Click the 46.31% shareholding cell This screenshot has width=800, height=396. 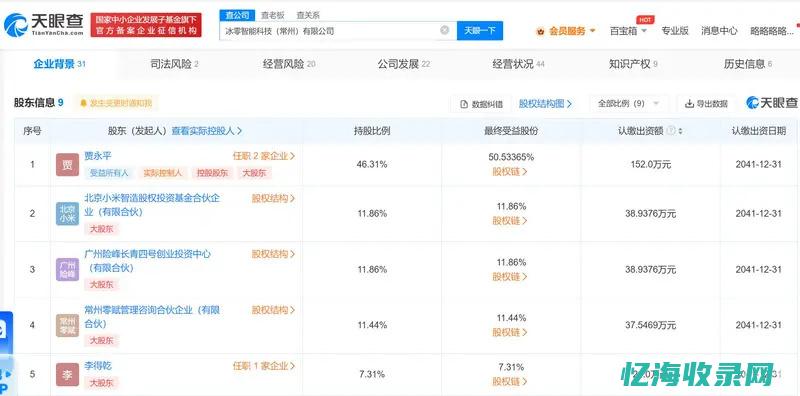pyautogui.click(x=372, y=164)
